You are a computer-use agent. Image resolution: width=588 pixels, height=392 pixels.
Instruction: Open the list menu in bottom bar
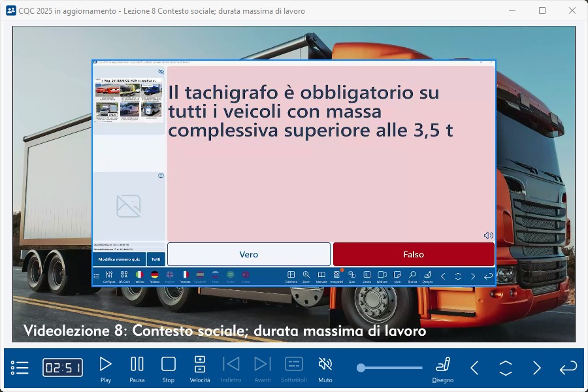click(x=20, y=368)
